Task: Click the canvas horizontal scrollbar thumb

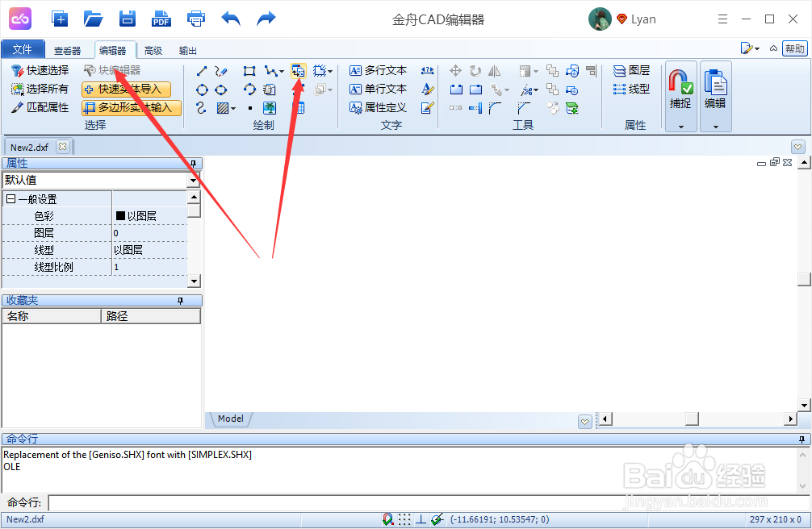Action: click(692, 419)
